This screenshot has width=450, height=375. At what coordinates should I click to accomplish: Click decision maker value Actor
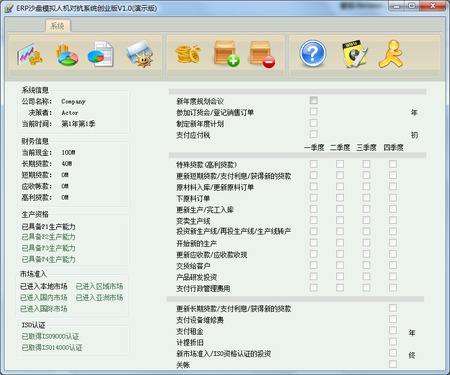[x=70, y=113]
